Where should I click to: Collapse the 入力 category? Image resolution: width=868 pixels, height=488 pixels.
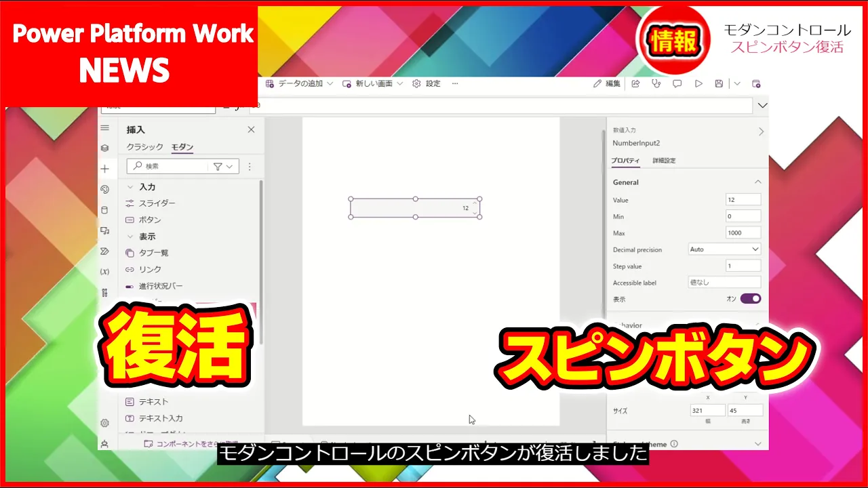point(130,187)
